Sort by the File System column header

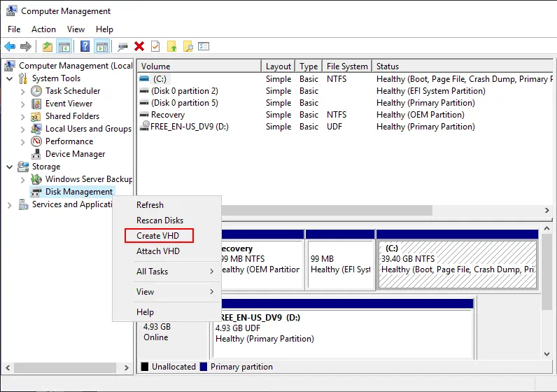click(x=346, y=66)
